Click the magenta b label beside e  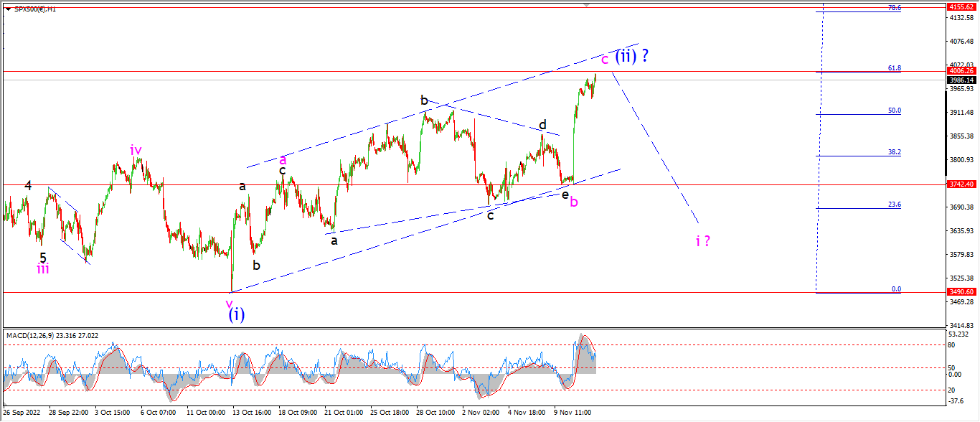(574, 202)
